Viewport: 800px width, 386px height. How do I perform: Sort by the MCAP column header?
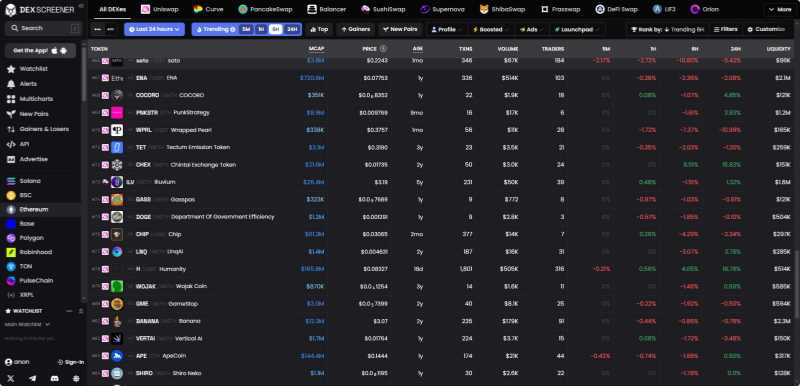(x=316, y=49)
